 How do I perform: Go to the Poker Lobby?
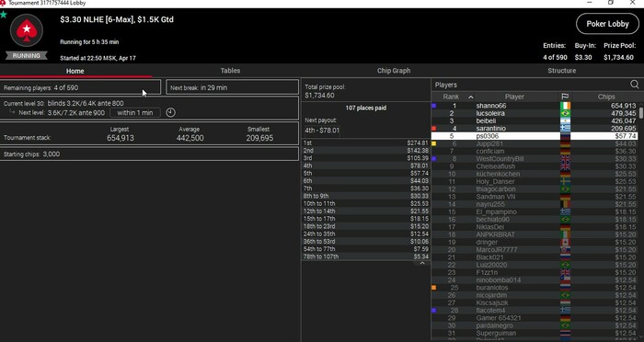[607, 24]
